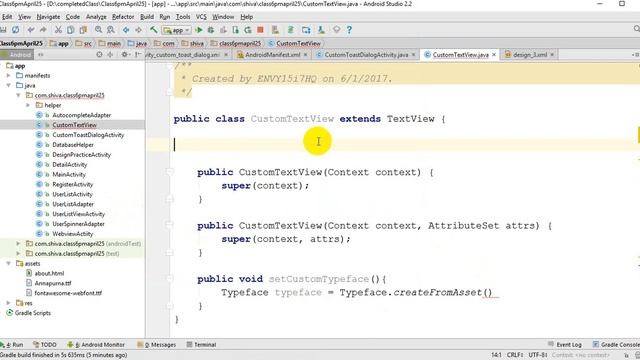
Task: Open the Edit menu
Action: click(x=7, y=17)
